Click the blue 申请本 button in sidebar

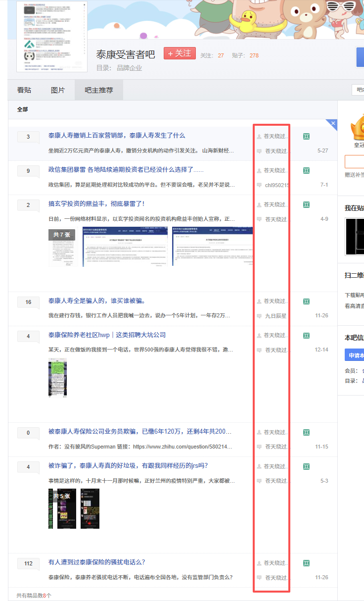click(x=354, y=355)
